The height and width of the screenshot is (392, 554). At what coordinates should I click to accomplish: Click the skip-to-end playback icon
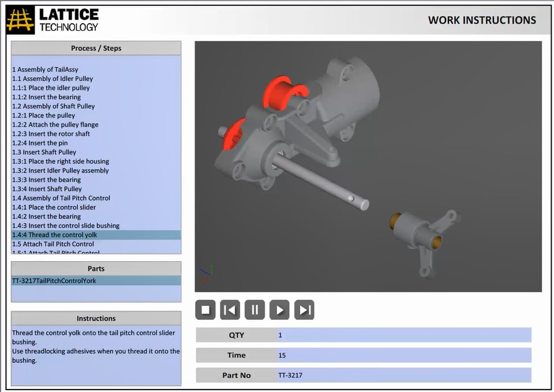(x=304, y=310)
